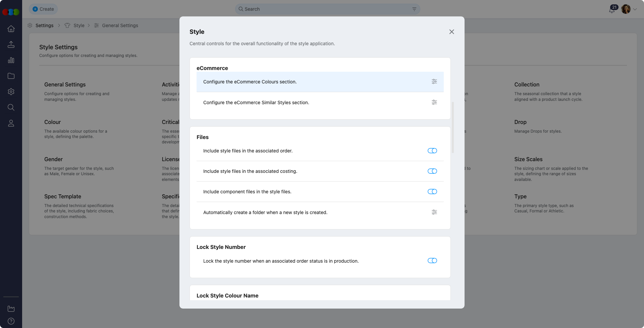This screenshot has height=328, width=644.
Task: Click the notifications bell icon
Action: [612, 9]
